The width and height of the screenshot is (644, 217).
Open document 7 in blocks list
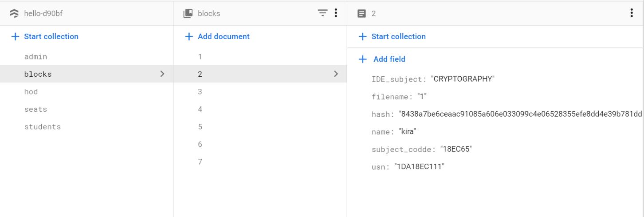click(200, 162)
